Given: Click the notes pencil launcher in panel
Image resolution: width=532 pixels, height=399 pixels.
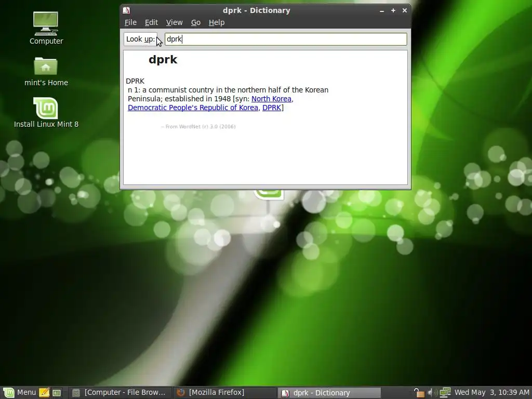Looking at the screenshot, I should (44, 393).
